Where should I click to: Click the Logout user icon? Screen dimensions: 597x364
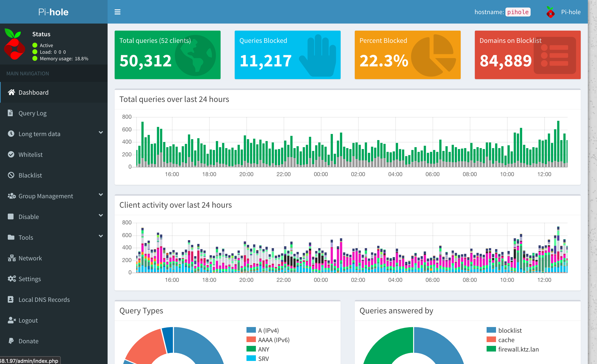coord(12,320)
